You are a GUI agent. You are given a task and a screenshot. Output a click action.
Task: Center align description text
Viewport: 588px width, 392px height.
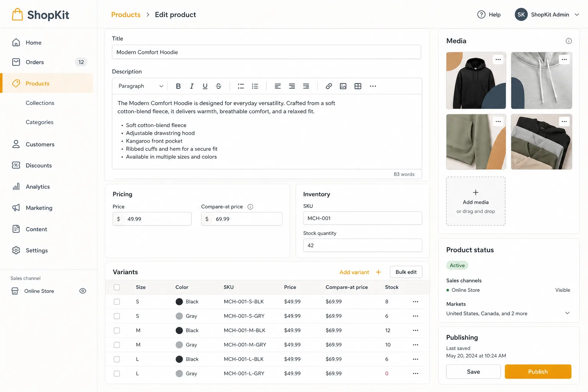(292, 86)
